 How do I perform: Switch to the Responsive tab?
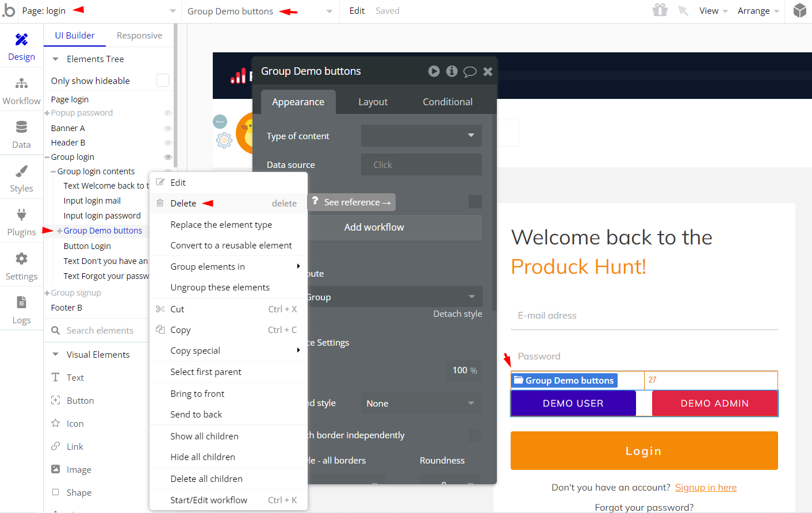pos(139,36)
